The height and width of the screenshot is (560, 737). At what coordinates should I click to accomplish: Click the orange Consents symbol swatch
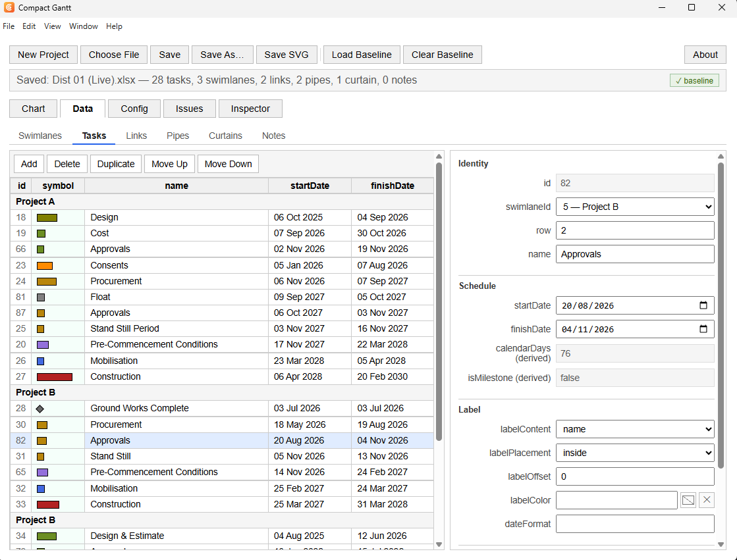click(x=45, y=265)
